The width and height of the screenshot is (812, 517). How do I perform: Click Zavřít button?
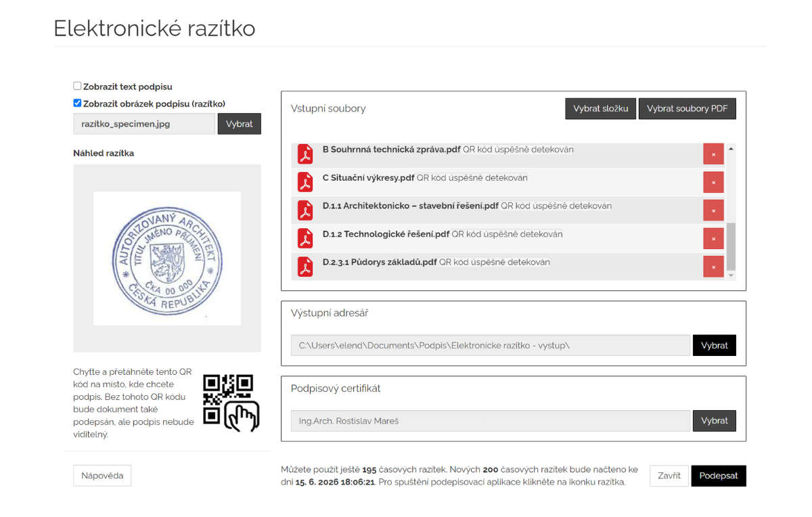coord(669,476)
